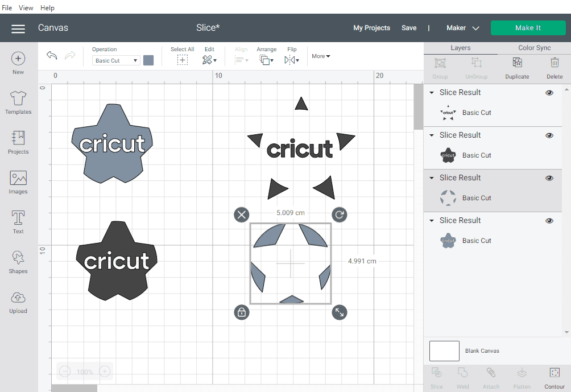Screen dimensions: 571x392
Task: Open the Help menu
Action: pos(47,7)
